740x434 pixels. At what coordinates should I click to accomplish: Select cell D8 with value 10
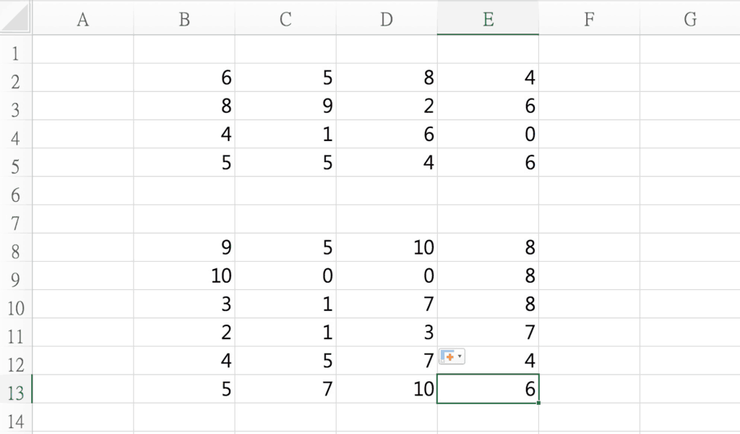[x=387, y=247]
